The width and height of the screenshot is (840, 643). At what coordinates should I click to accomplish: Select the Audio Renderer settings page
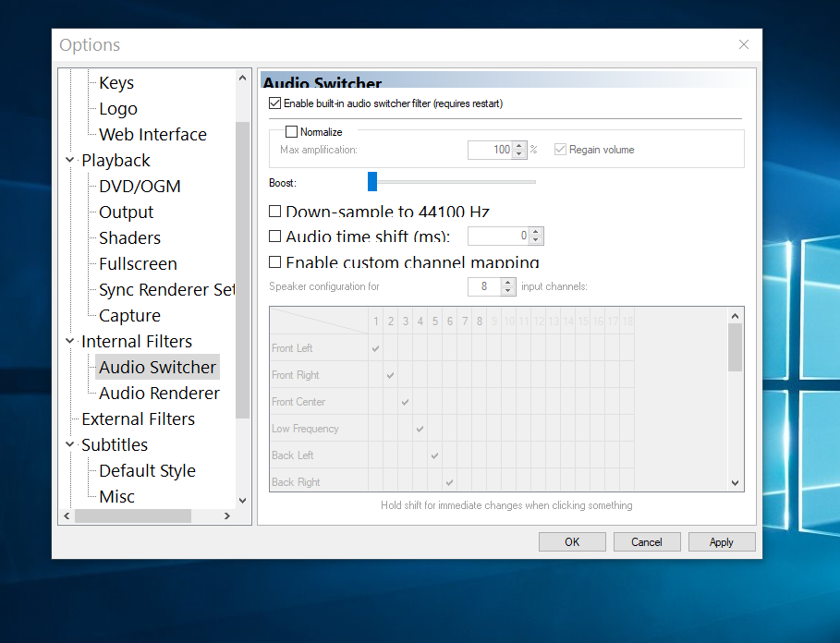(x=159, y=393)
